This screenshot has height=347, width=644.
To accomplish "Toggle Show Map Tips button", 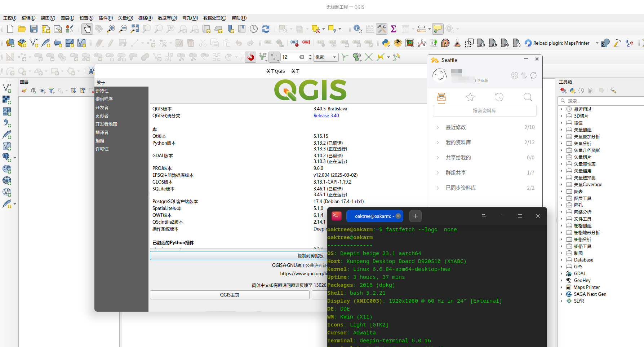I will 438,29.
